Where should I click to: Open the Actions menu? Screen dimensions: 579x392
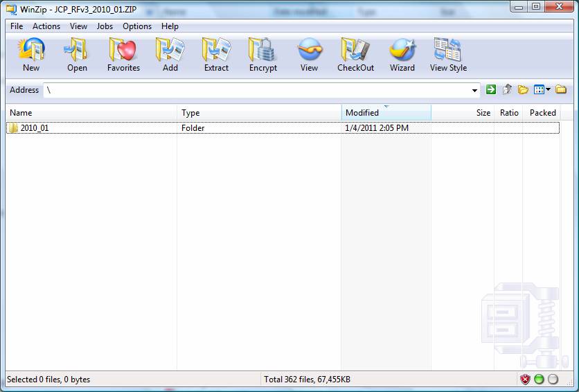46,26
